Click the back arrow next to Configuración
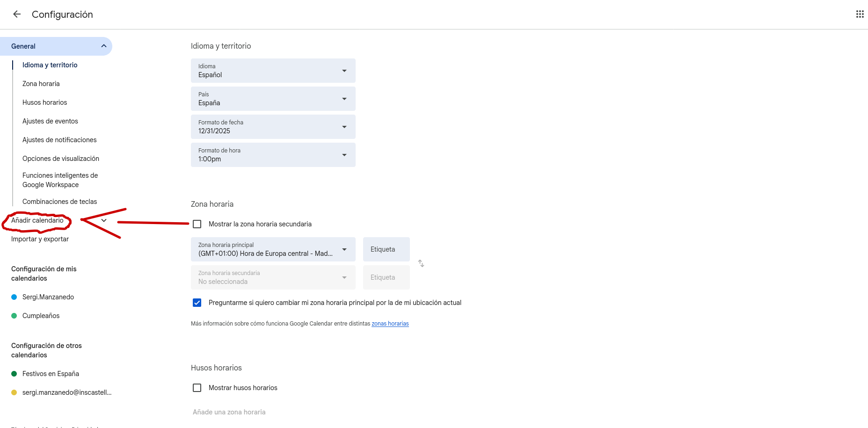This screenshot has height=428, width=868. (x=17, y=14)
